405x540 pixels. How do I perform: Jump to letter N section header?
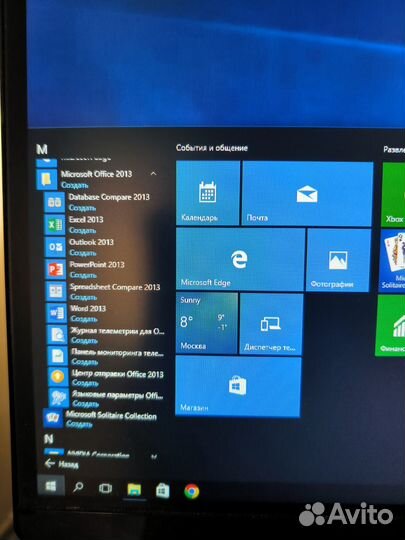point(49,439)
